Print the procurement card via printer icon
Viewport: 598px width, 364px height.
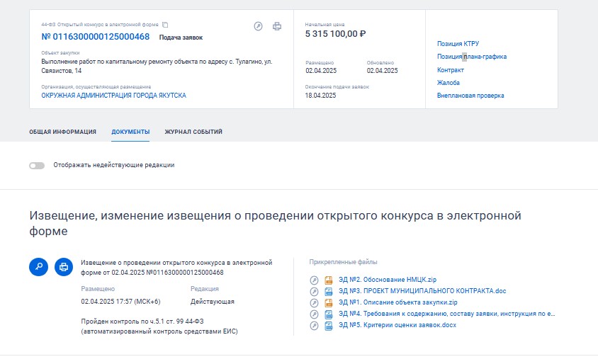point(277,26)
